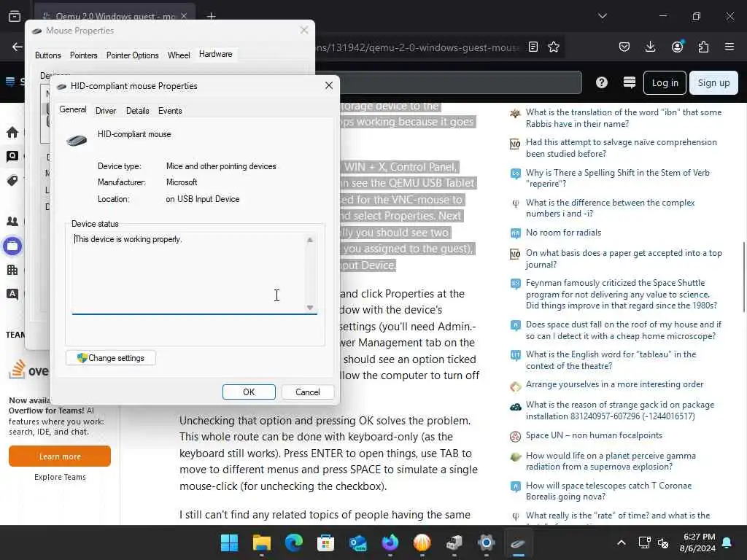Toggle reader view icon in address bar

pos(533,47)
